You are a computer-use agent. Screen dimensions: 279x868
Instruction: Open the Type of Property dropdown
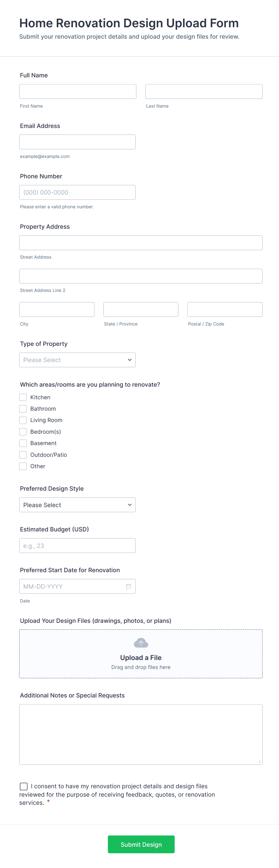pyautogui.click(x=77, y=360)
